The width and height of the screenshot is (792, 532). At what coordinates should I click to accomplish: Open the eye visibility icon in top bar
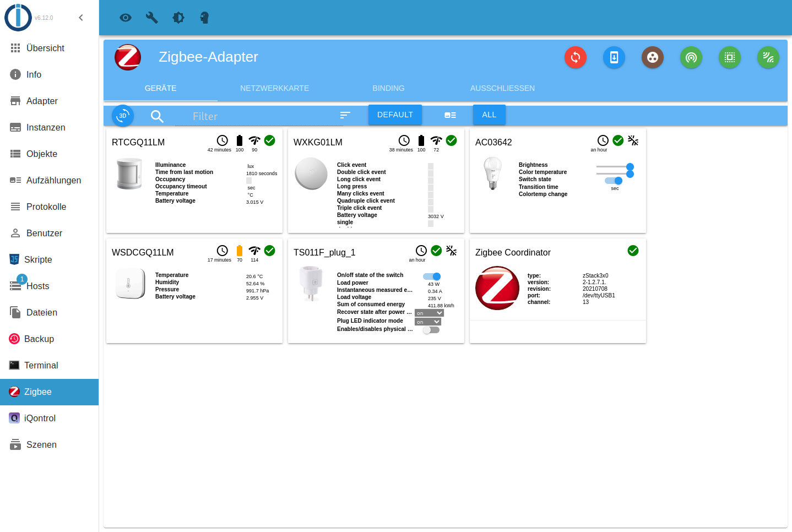pyautogui.click(x=126, y=18)
